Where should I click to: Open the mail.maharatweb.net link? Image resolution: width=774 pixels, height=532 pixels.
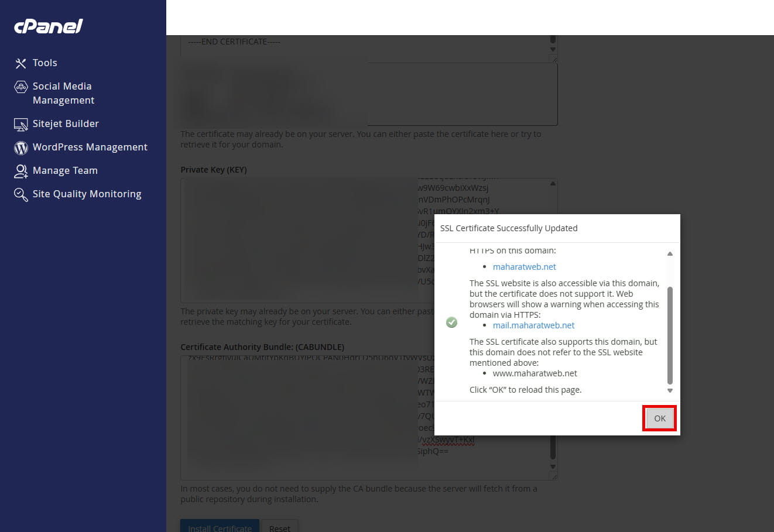(x=533, y=325)
